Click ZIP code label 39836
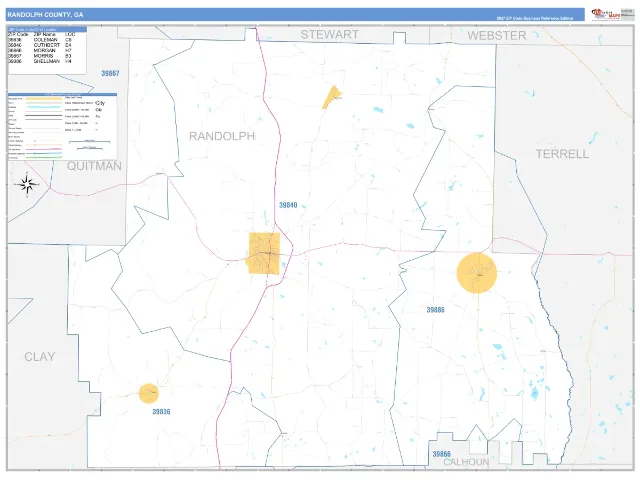The width and height of the screenshot is (640, 480). (x=161, y=411)
